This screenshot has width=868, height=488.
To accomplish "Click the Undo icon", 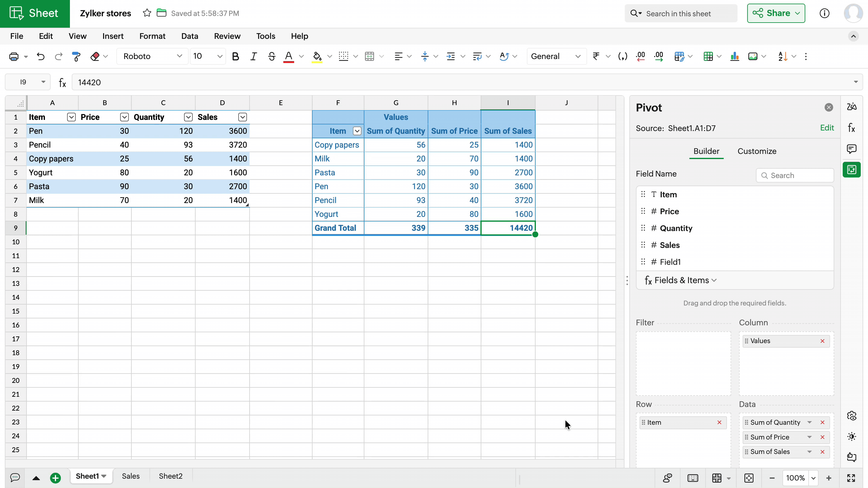I will click(x=40, y=57).
